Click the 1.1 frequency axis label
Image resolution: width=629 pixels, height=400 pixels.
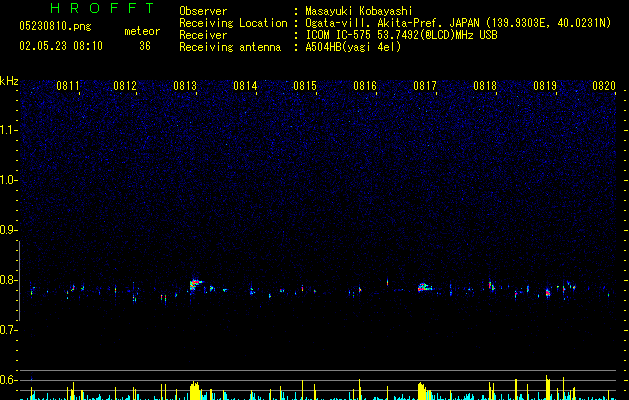point(9,130)
